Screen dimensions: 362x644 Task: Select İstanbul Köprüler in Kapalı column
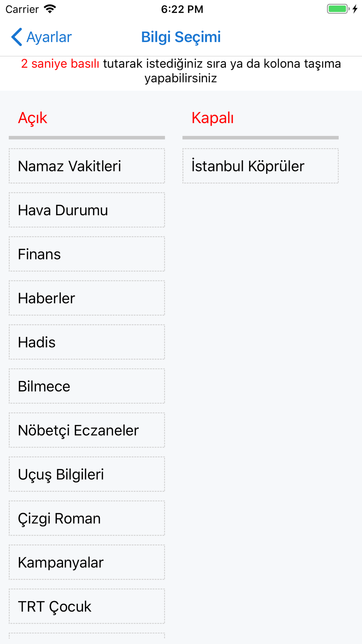tap(261, 166)
